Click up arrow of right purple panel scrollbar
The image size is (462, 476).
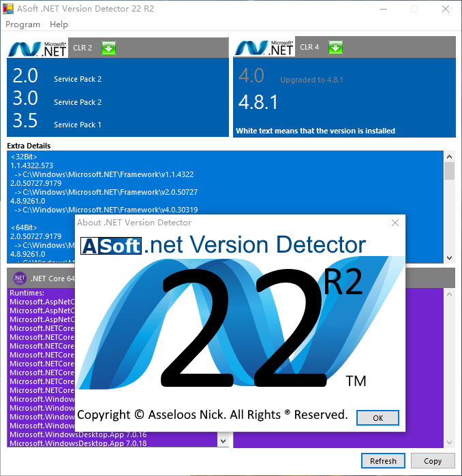tap(449, 294)
